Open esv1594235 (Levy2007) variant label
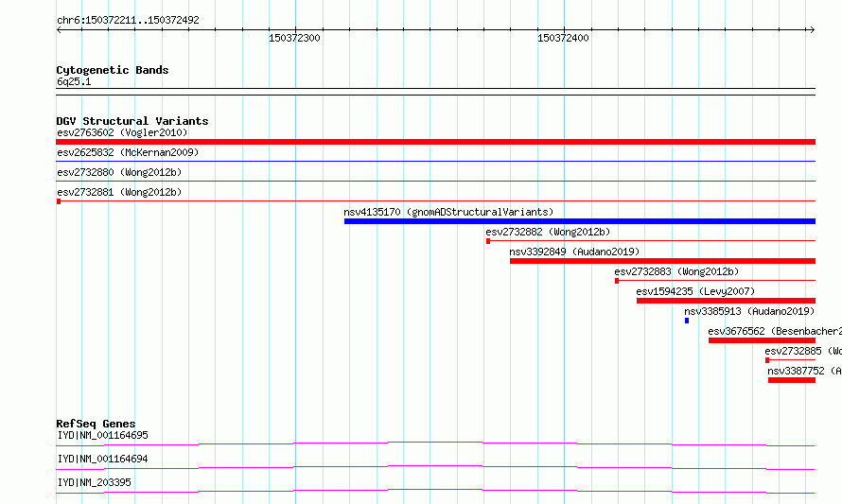 point(695,291)
